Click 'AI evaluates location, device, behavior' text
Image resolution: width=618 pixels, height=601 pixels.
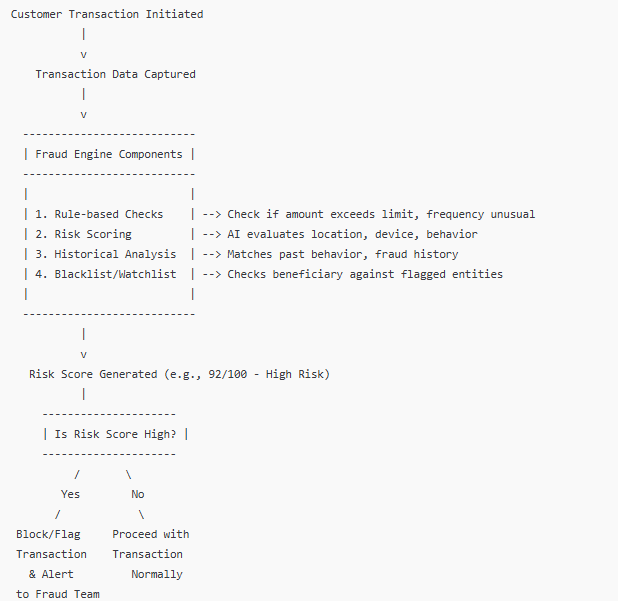(x=352, y=234)
